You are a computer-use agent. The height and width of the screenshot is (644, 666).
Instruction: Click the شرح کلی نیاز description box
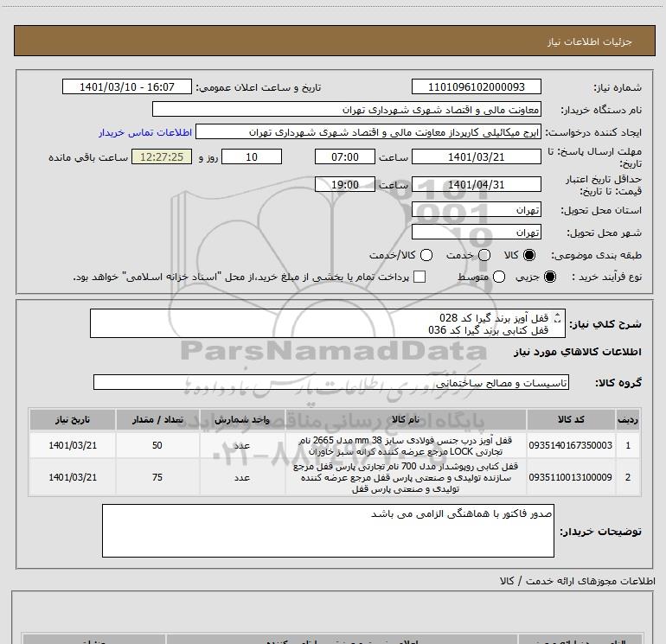(x=328, y=323)
